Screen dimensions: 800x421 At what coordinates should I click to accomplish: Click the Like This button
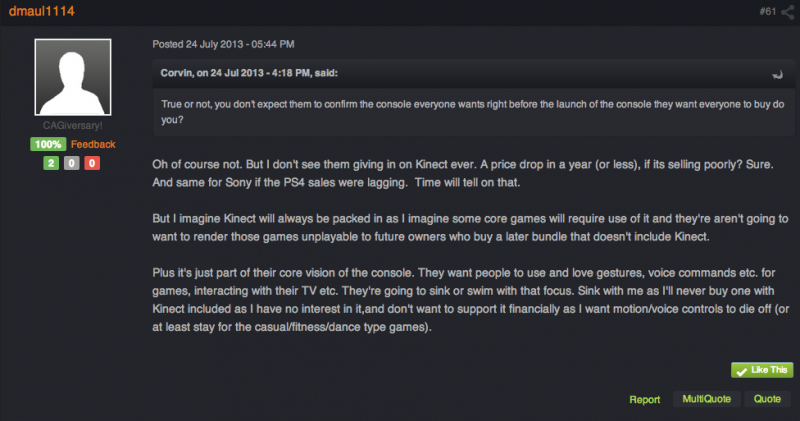tap(762, 370)
